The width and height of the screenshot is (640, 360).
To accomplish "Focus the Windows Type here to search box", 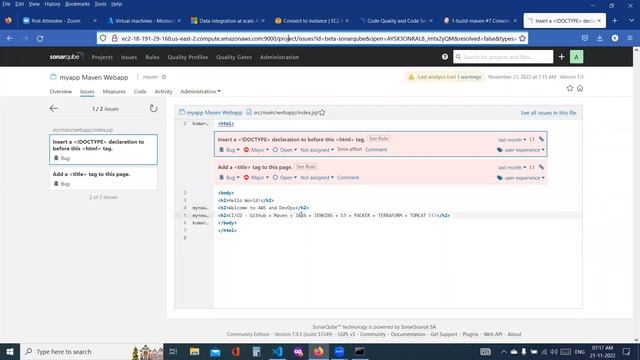I will (92, 351).
